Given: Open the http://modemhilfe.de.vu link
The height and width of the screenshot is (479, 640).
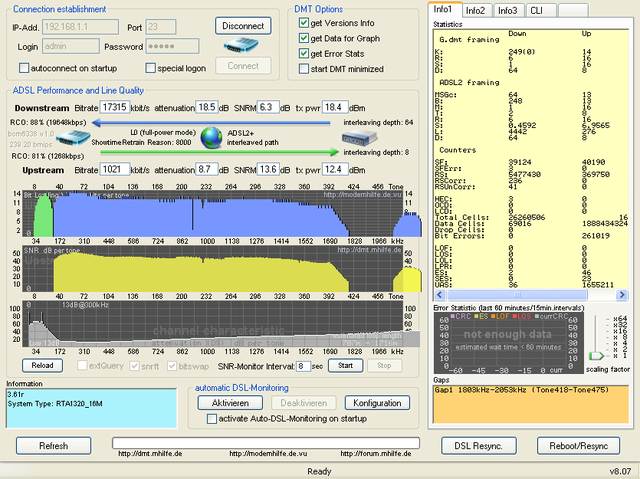Looking at the screenshot, I should click(268, 453).
